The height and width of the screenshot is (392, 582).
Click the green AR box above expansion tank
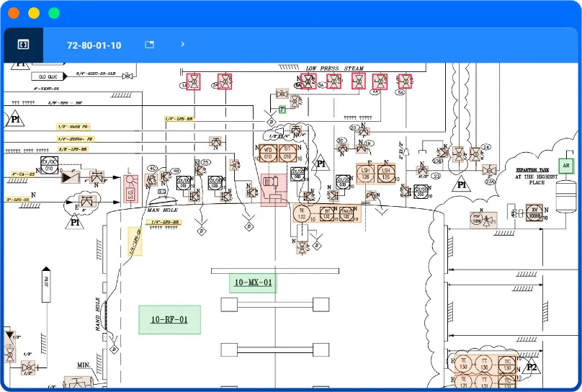(x=566, y=166)
